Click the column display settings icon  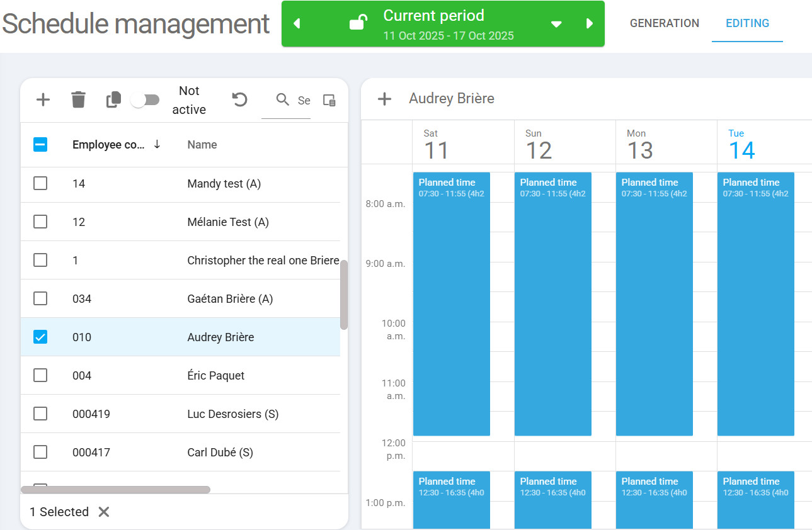(329, 100)
